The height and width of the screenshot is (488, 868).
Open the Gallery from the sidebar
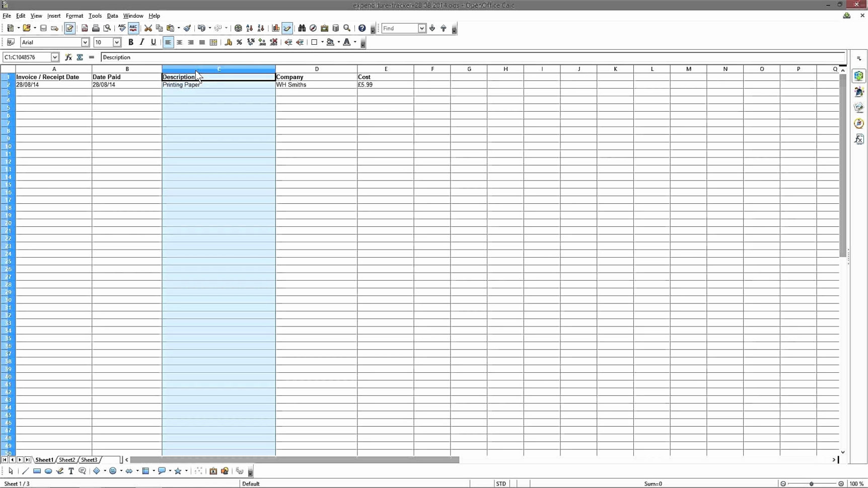pyautogui.click(x=859, y=107)
